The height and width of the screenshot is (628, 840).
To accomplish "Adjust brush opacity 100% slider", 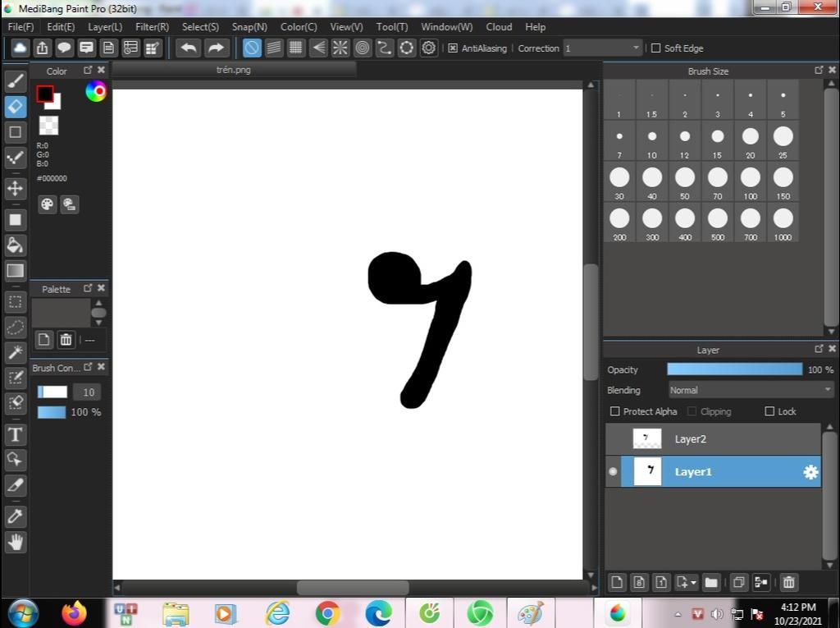I will tap(52, 412).
